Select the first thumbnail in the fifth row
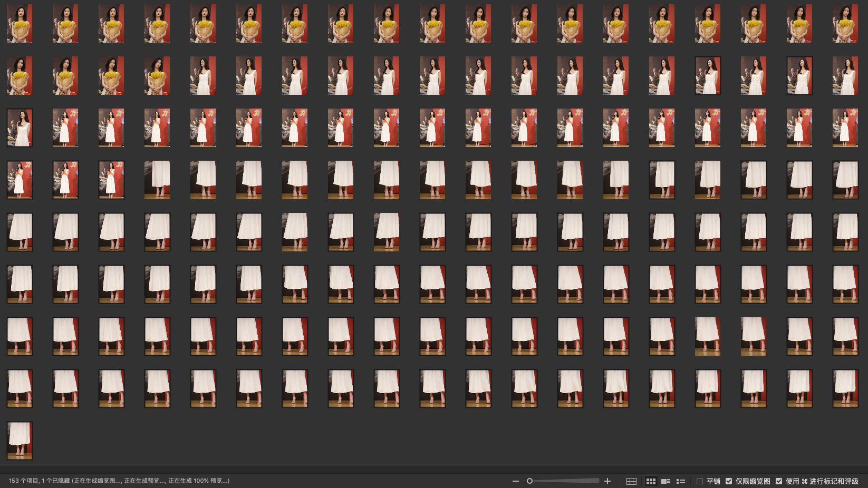The image size is (868, 488). (x=20, y=232)
